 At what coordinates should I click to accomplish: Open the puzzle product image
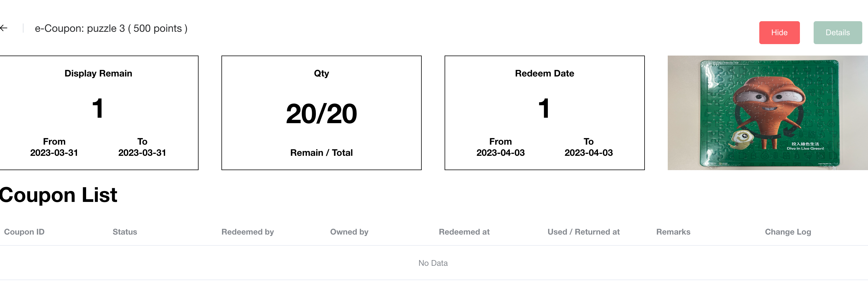click(x=767, y=113)
